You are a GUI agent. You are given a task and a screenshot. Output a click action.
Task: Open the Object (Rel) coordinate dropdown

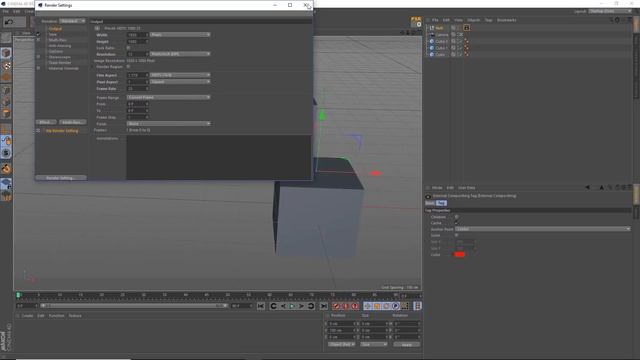[342, 344]
